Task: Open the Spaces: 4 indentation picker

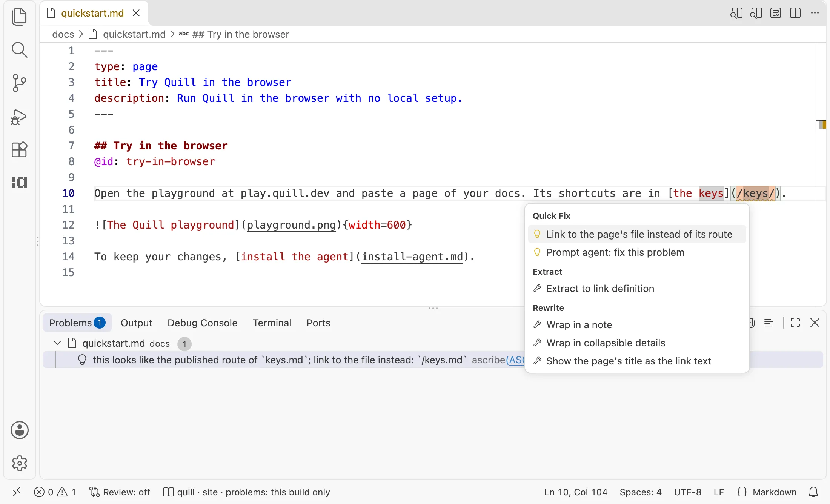Action: (x=641, y=492)
